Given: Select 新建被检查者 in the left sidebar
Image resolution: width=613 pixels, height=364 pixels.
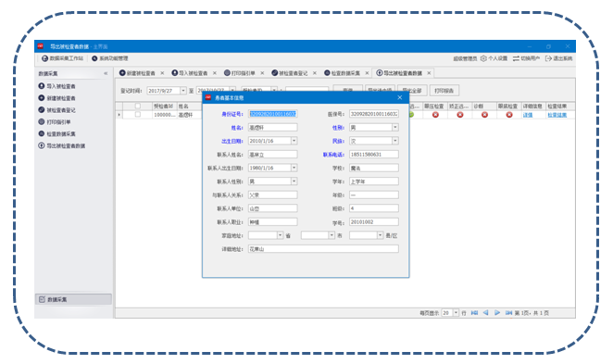Looking at the screenshot, I should (x=57, y=98).
